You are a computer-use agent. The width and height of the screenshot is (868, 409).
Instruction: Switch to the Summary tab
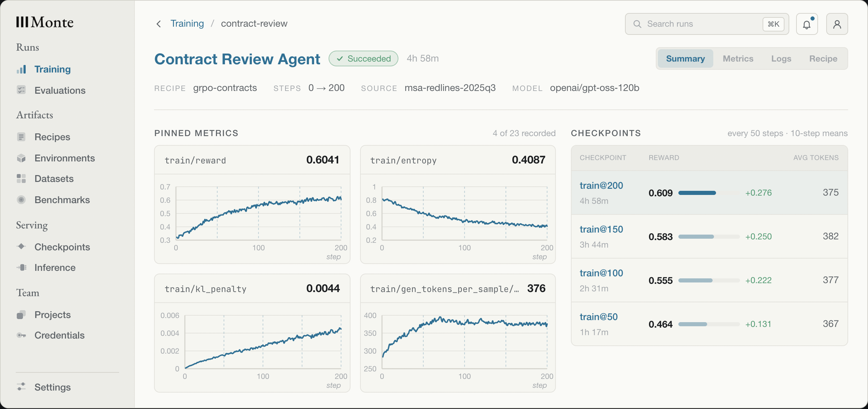[x=686, y=58]
